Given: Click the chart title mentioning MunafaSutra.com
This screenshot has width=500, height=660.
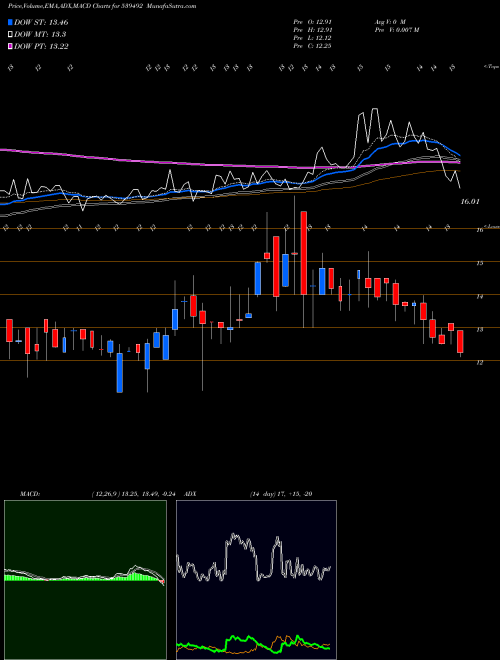Looking at the screenshot, I should click(102, 6).
